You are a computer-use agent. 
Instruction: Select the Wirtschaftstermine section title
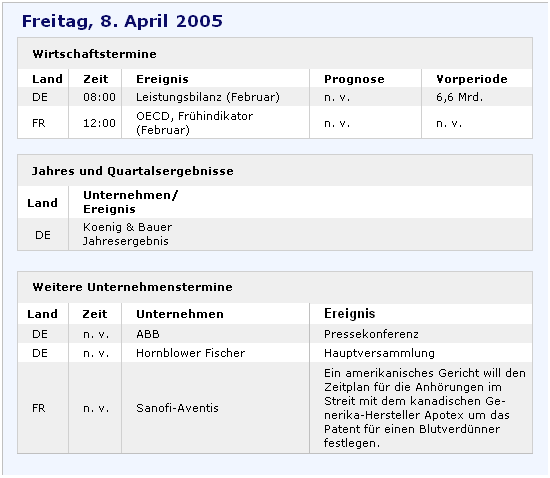click(x=94, y=54)
